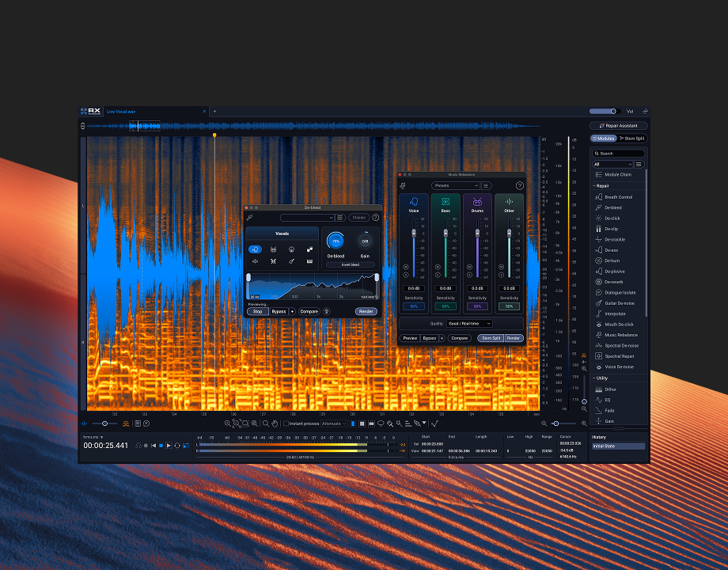Image resolution: width=728 pixels, height=570 pixels.
Task: Click Compare in the De-bleed window
Action: coord(309,312)
